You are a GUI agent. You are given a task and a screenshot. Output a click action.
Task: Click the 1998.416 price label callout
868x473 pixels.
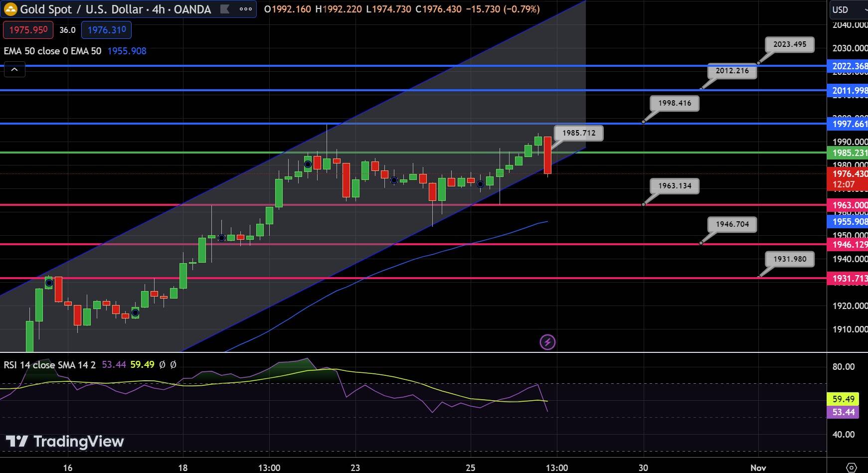675,103
